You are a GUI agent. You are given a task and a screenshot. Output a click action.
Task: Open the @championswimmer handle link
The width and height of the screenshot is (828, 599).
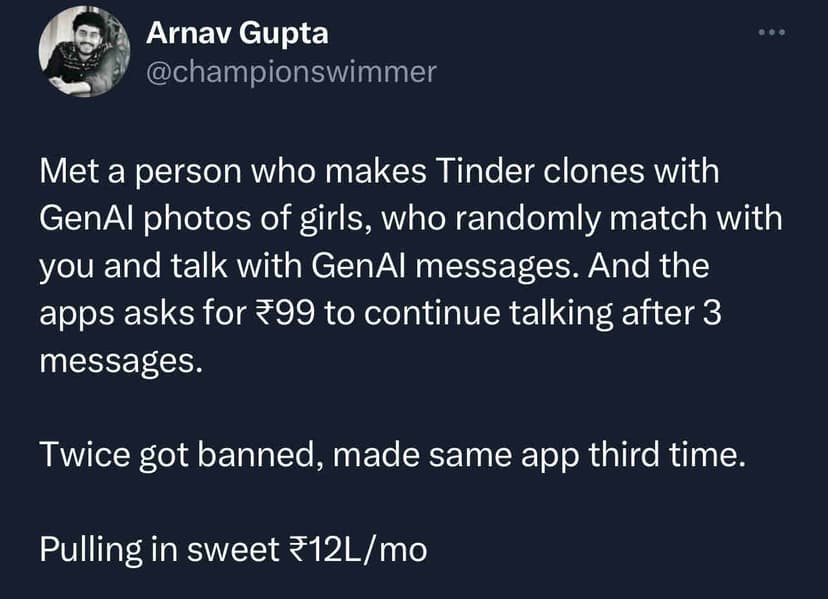coord(291,70)
